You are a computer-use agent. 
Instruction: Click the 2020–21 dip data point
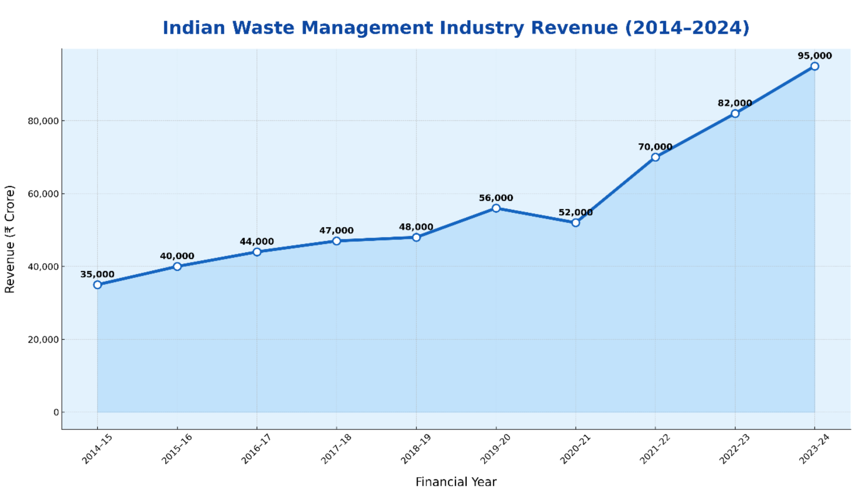[576, 223]
